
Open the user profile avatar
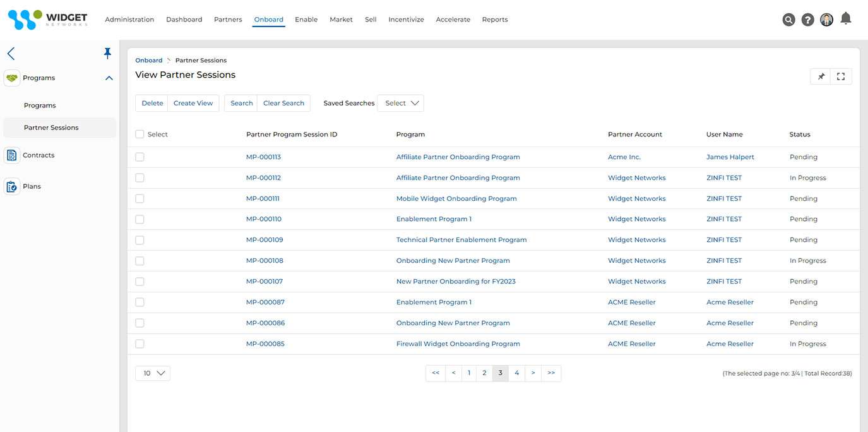[x=826, y=20]
